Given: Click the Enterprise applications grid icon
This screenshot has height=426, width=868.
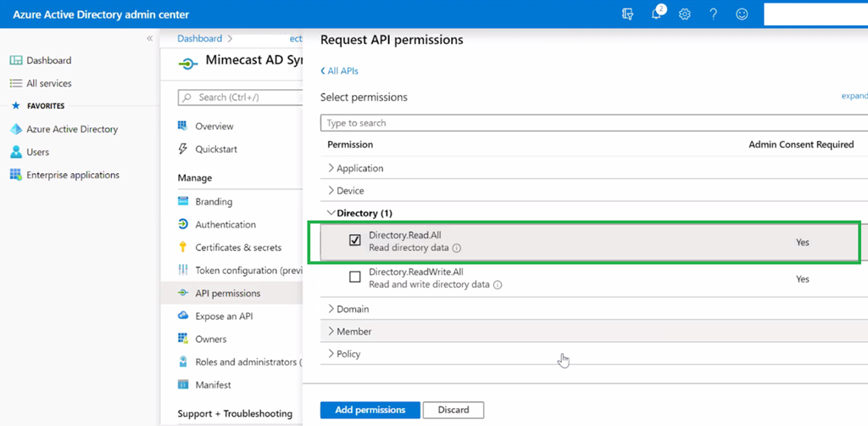Looking at the screenshot, I should pyautogui.click(x=16, y=175).
